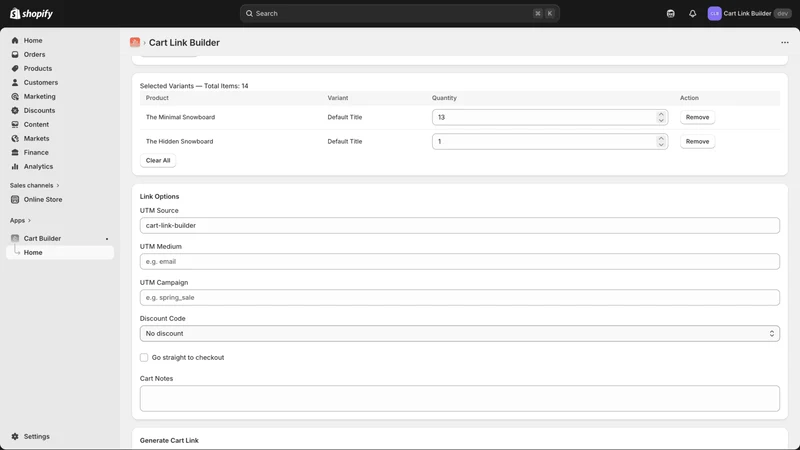The width and height of the screenshot is (800, 450).
Task: Click the Shopify logo
Action: click(31, 13)
